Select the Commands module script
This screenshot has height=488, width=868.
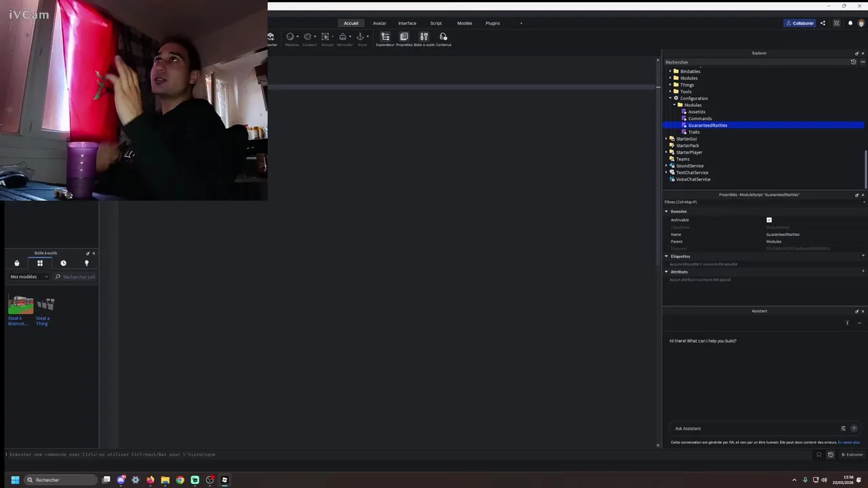pos(699,119)
